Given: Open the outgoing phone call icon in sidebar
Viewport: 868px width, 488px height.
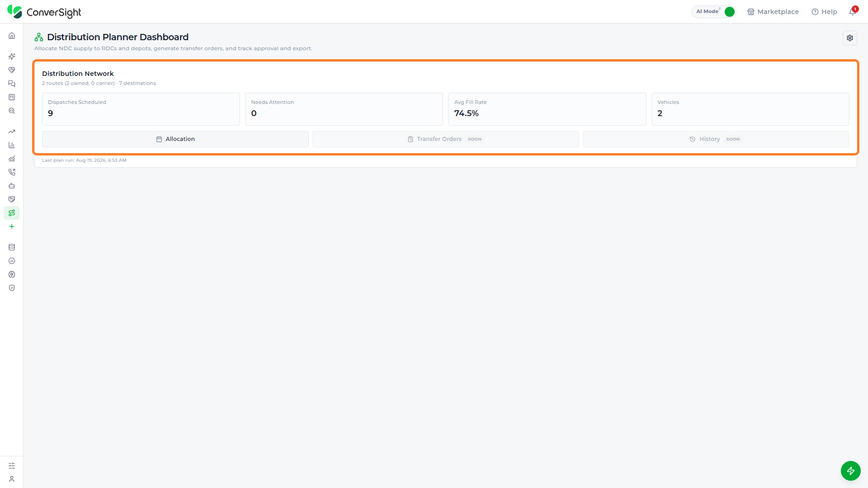Looking at the screenshot, I should coord(12,172).
